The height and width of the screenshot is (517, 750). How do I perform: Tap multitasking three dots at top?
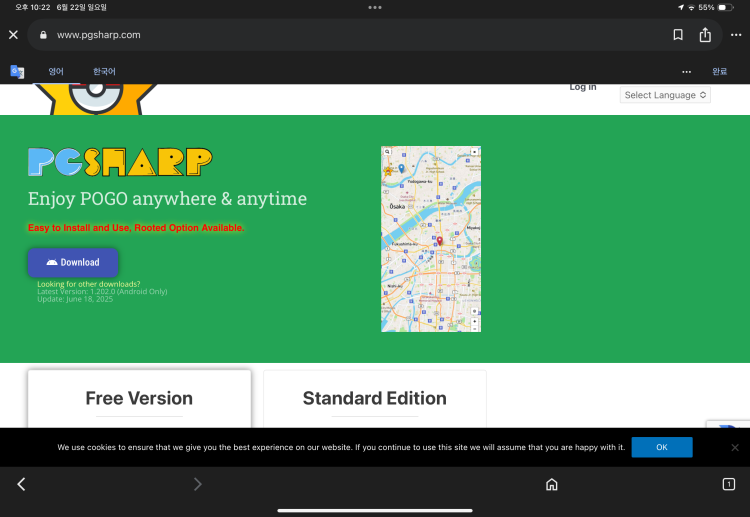point(375,8)
